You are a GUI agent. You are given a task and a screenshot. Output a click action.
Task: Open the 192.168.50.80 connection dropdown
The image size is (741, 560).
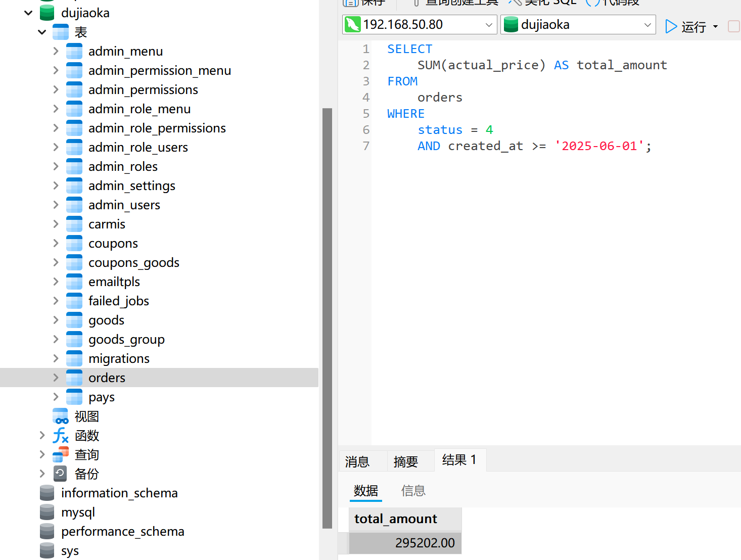488,25
